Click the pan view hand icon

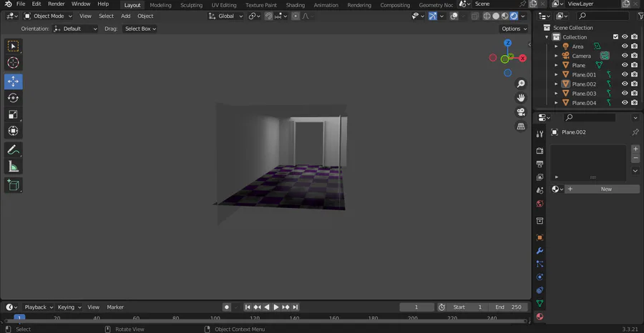tap(521, 98)
